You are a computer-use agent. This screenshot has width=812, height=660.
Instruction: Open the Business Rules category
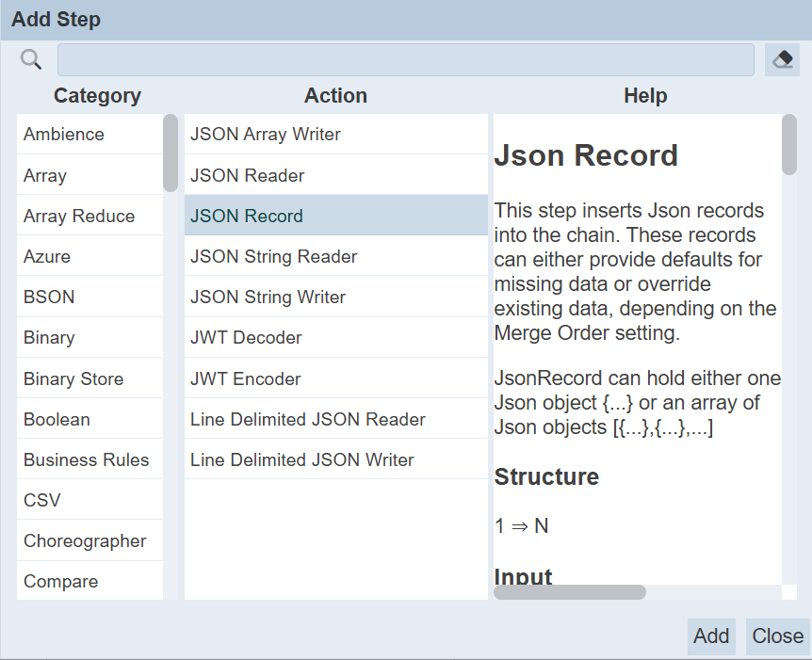point(89,459)
